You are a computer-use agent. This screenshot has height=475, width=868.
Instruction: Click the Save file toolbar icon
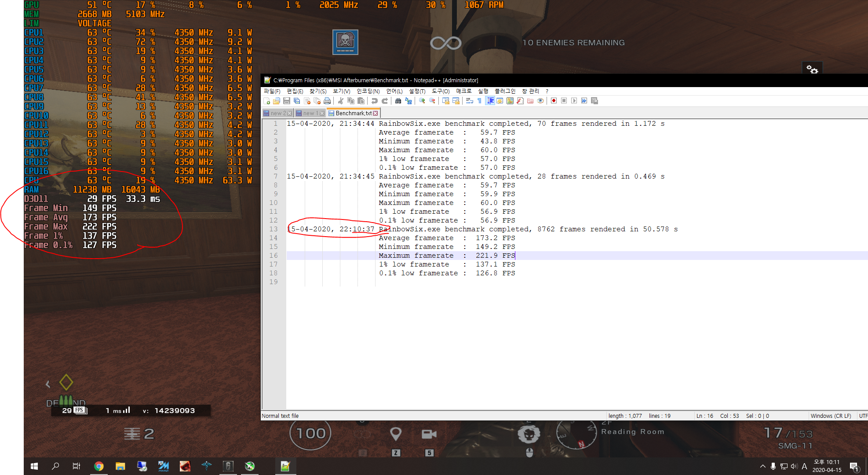click(287, 101)
